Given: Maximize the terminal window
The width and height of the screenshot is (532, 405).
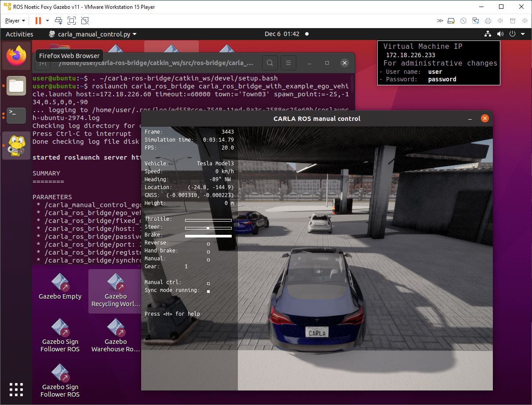Looking at the screenshot, I should [x=327, y=63].
